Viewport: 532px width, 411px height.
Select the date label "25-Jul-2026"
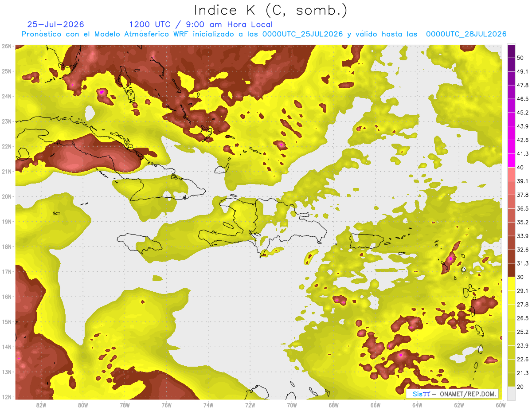point(55,24)
